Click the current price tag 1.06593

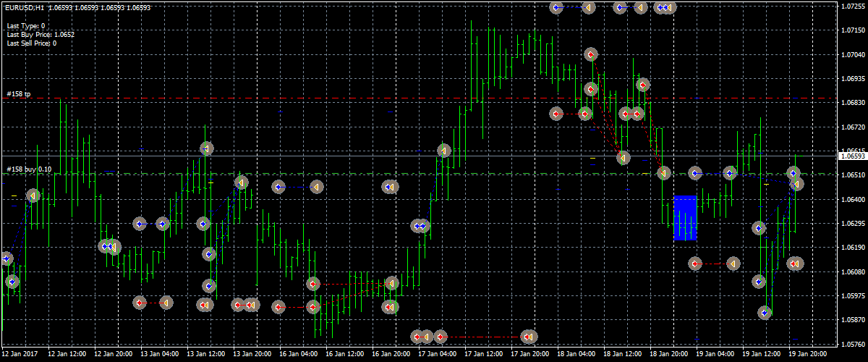click(x=852, y=156)
